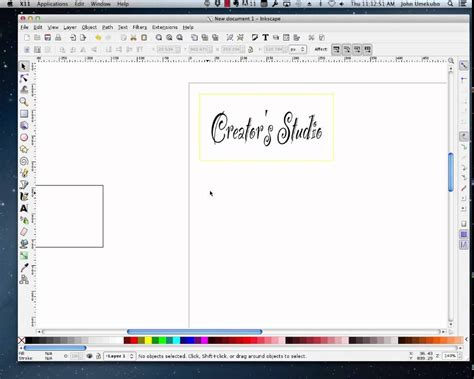Open the Object menu
Image resolution: width=474 pixels, height=379 pixels.
(89, 27)
